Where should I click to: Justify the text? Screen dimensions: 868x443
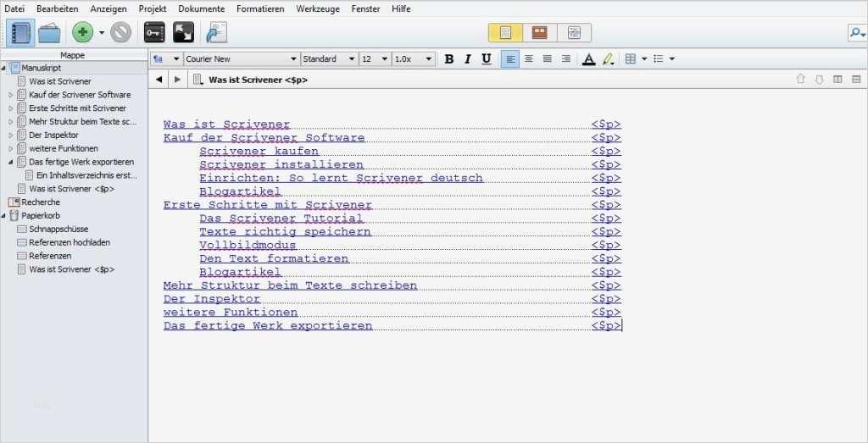[547, 58]
